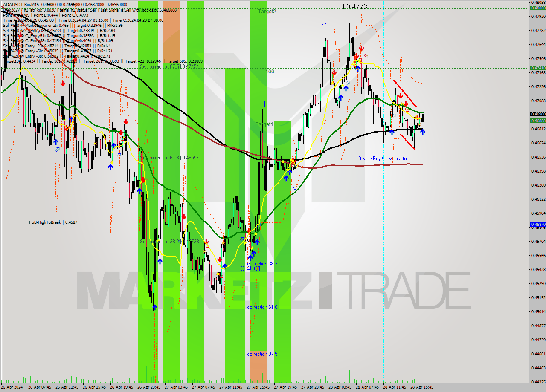Click the orange zone at the chart top
The image size is (546, 392).
(x=172, y=33)
